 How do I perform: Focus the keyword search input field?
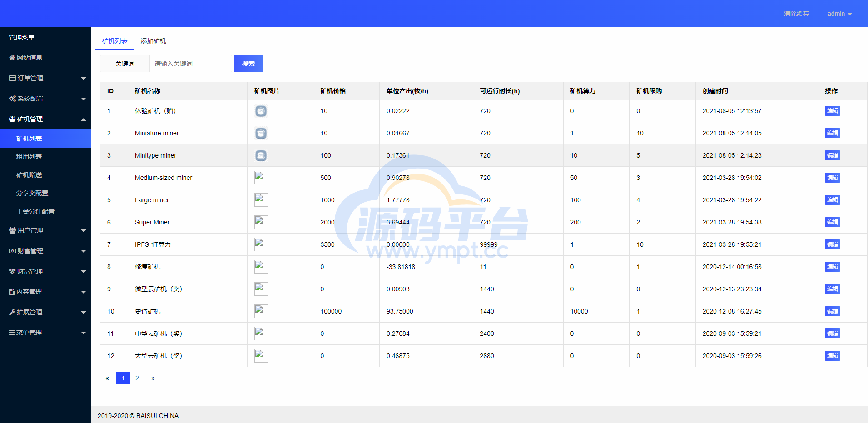point(191,64)
